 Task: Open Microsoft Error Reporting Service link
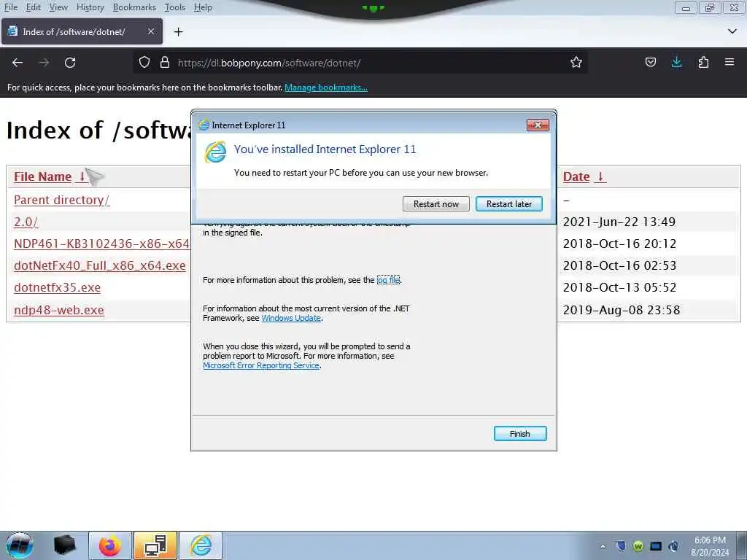[261, 366]
